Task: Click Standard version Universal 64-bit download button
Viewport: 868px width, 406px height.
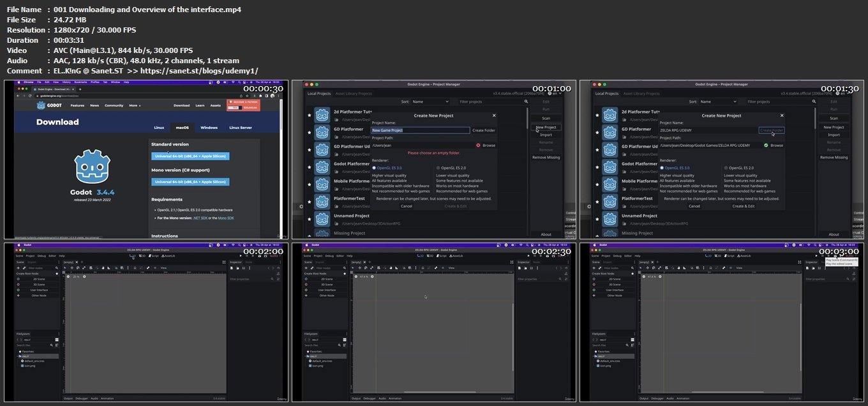Action: [190, 156]
